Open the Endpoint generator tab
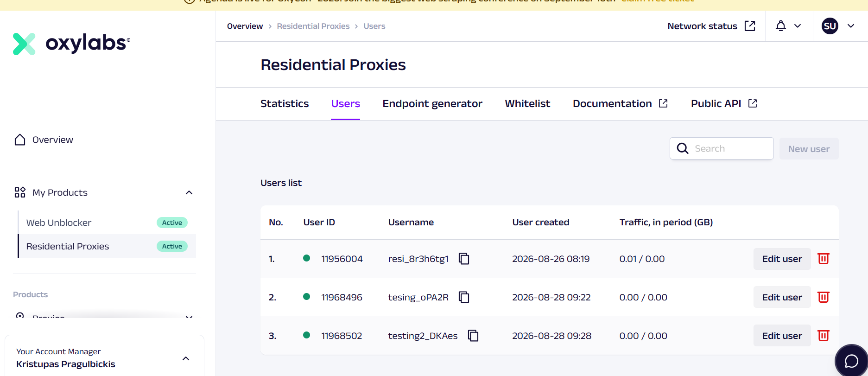This screenshot has width=868, height=376. point(432,103)
